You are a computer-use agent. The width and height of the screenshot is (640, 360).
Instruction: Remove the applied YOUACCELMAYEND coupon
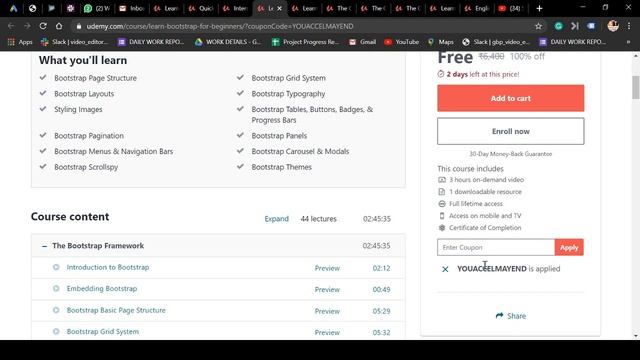pyautogui.click(x=445, y=269)
